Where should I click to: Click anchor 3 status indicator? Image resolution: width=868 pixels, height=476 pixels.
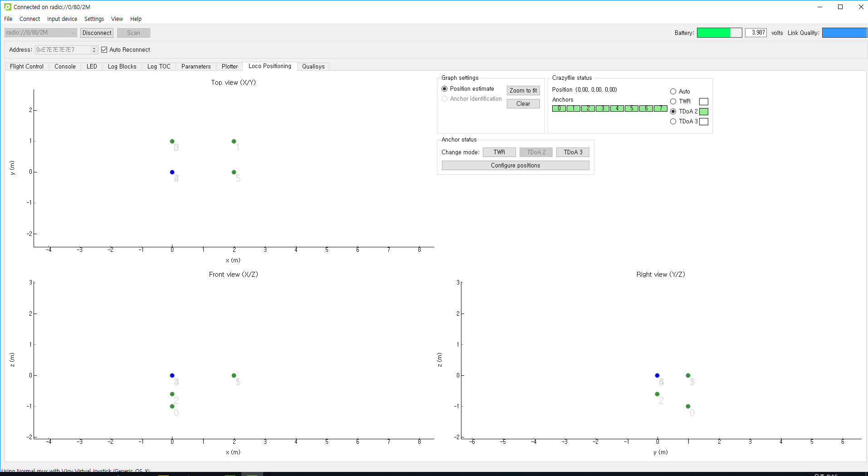603,108
